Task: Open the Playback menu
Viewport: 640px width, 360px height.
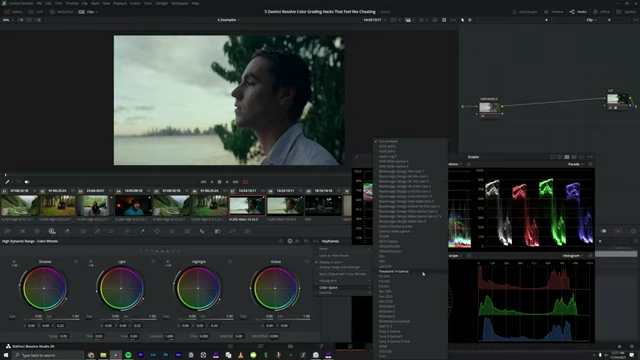Action: click(x=120, y=3)
